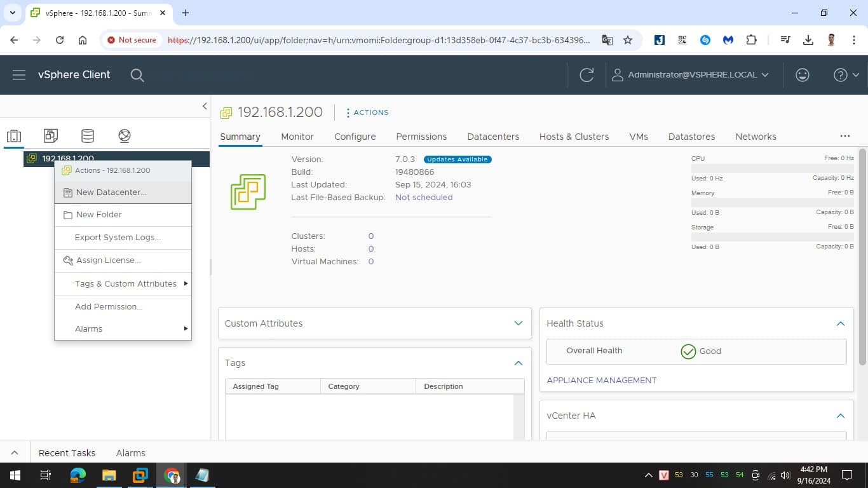Sort by Category column header
Screen dimensions: 868x488
(x=369, y=386)
